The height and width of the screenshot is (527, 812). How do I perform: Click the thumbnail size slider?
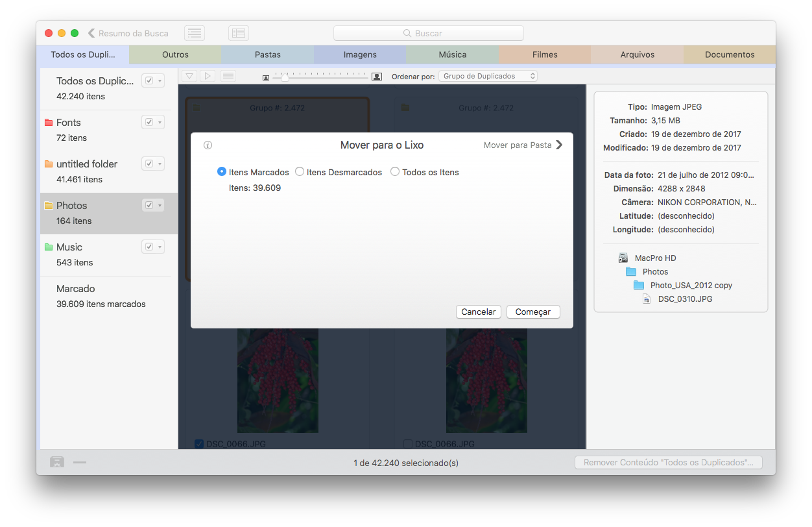click(321, 77)
